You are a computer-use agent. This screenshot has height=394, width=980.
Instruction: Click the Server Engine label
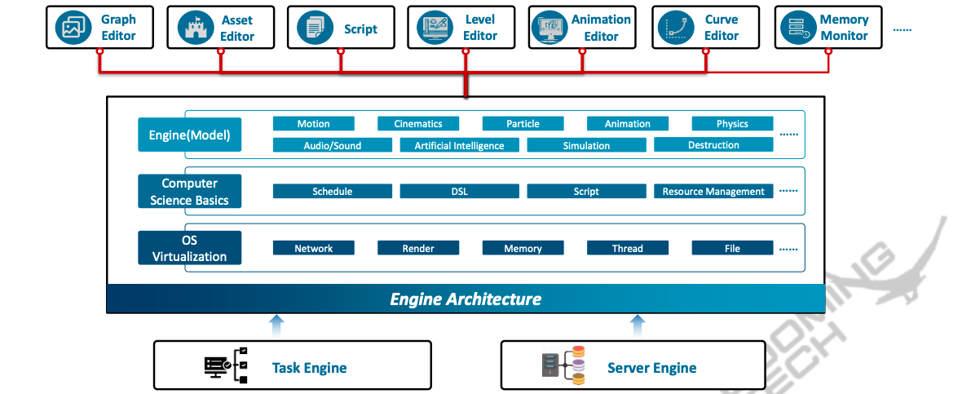click(x=652, y=369)
